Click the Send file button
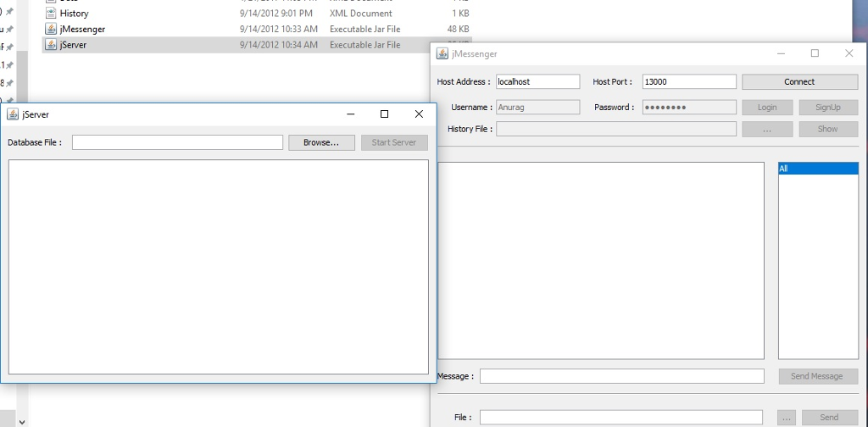Screen dimensions: 868x427 coord(829,417)
